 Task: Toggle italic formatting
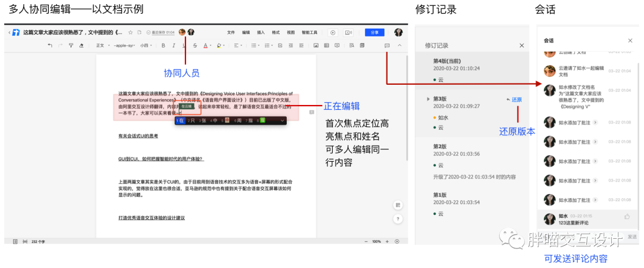point(174,45)
